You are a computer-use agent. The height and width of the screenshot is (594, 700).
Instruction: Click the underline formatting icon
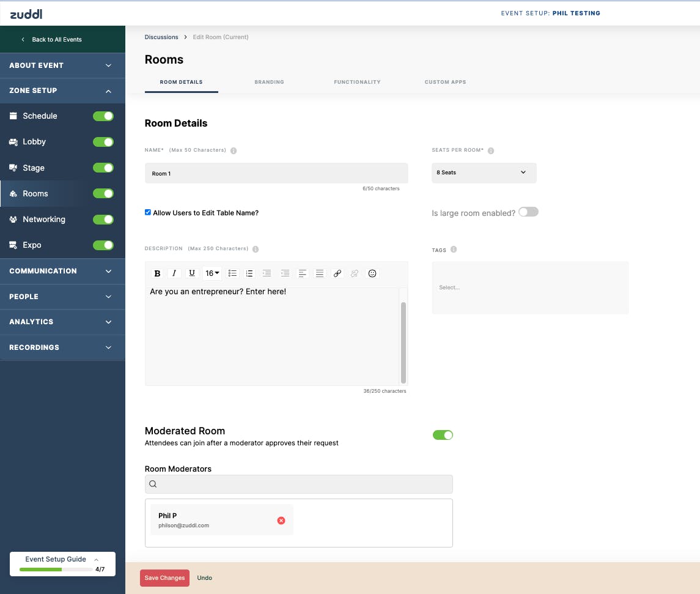(x=191, y=273)
